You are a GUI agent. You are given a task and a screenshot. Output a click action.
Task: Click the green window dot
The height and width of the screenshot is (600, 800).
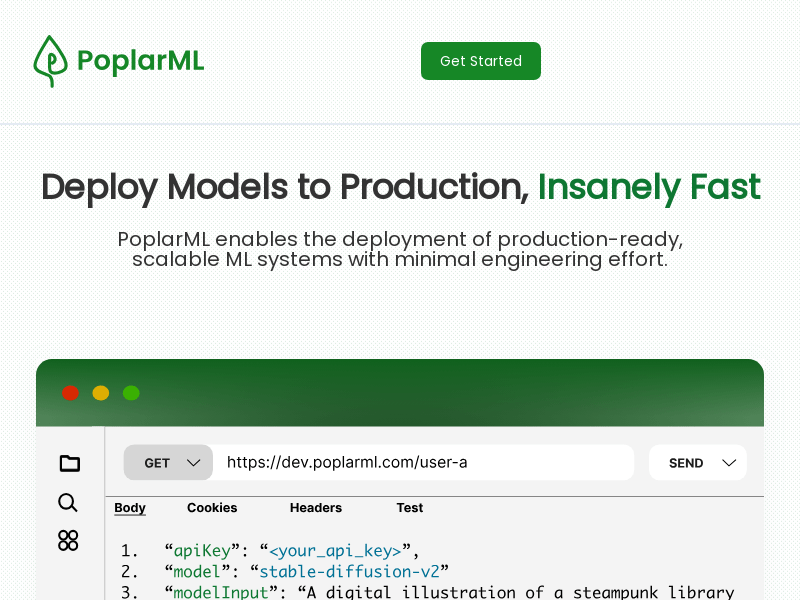[x=131, y=393]
